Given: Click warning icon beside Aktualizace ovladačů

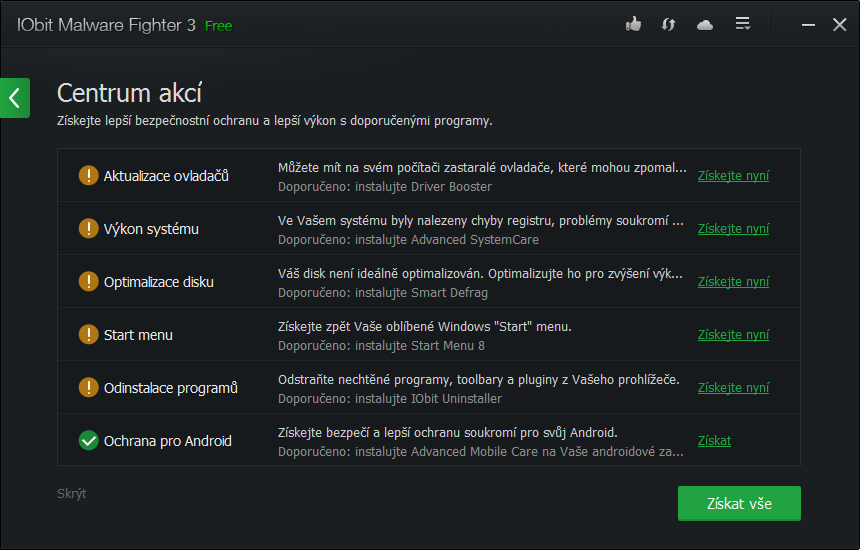Looking at the screenshot, I should pos(88,176).
